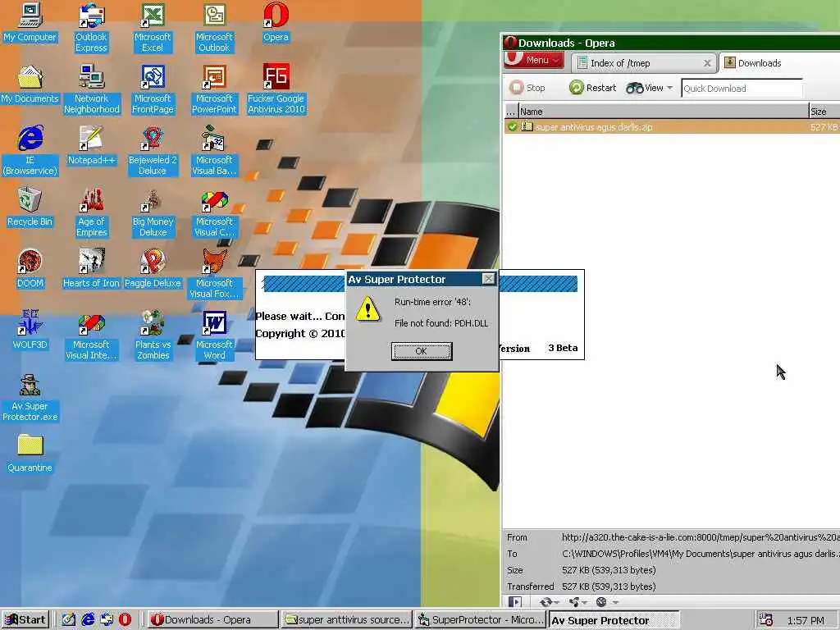The width and height of the screenshot is (840, 630).
Task: Open the Opera desktop shortcut
Action: tap(276, 22)
